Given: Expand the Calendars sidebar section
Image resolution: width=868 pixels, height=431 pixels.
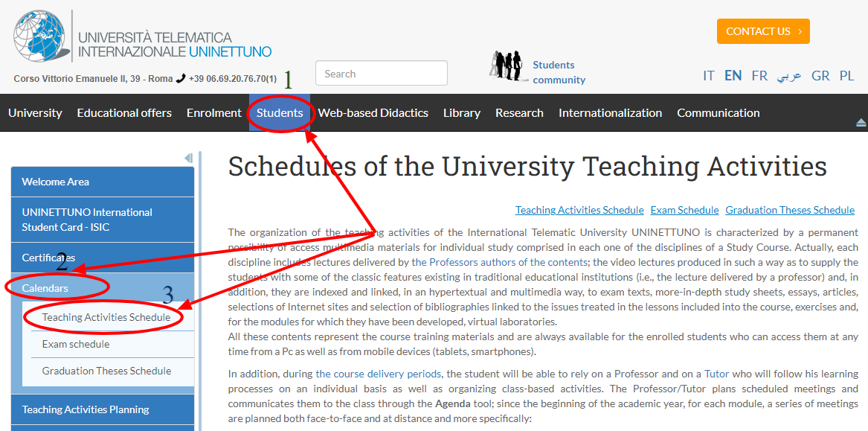Looking at the screenshot, I should (45, 288).
